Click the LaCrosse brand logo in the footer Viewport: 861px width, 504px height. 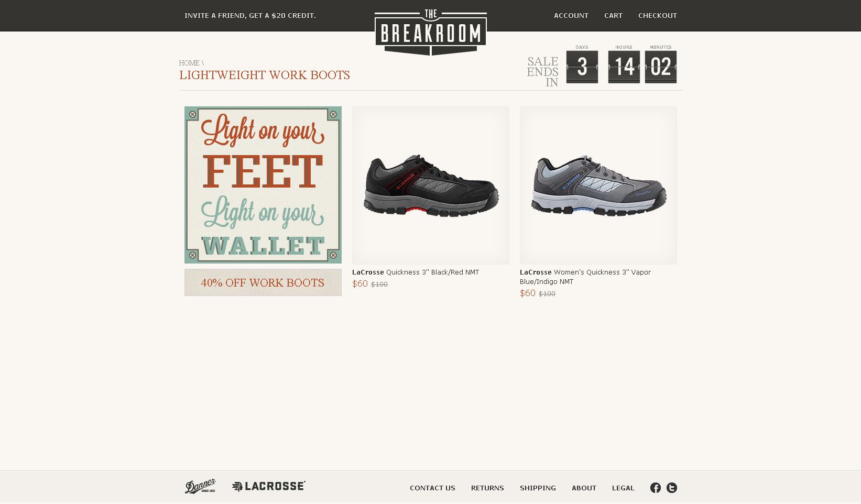(x=268, y=486)
